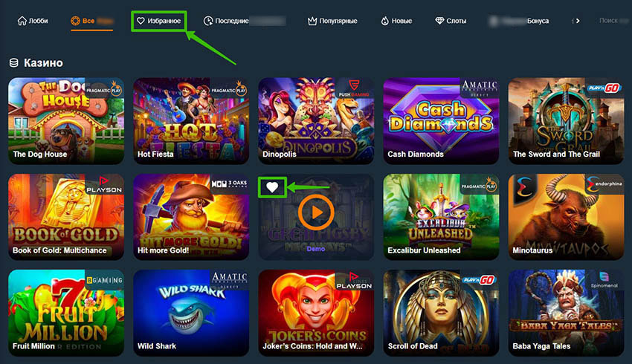
Task: Click the Лобби home icon
Action: click(x=22, y=21)
